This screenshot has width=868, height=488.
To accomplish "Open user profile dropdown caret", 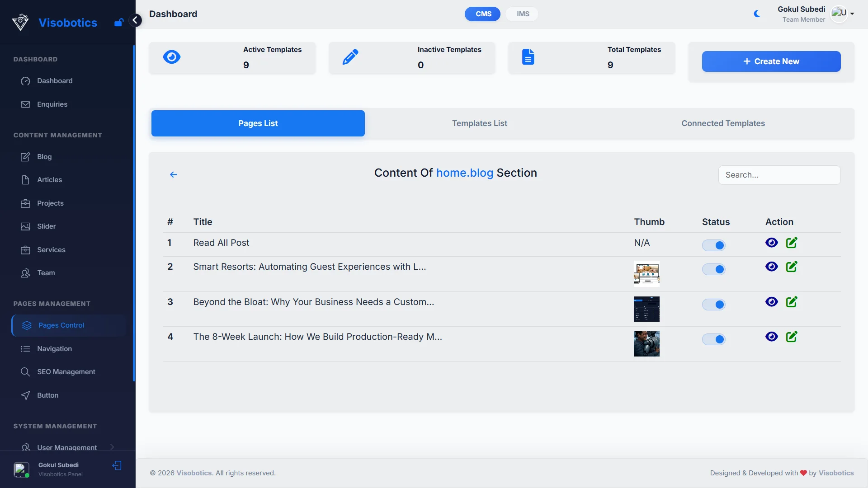I will pyautogui.click(x=852, y=14).
